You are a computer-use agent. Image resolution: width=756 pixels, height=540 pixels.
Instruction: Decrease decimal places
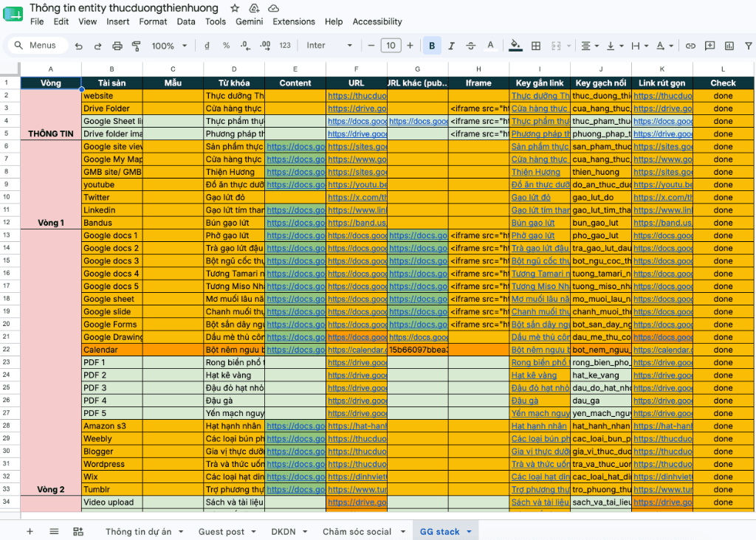(245, 45)
